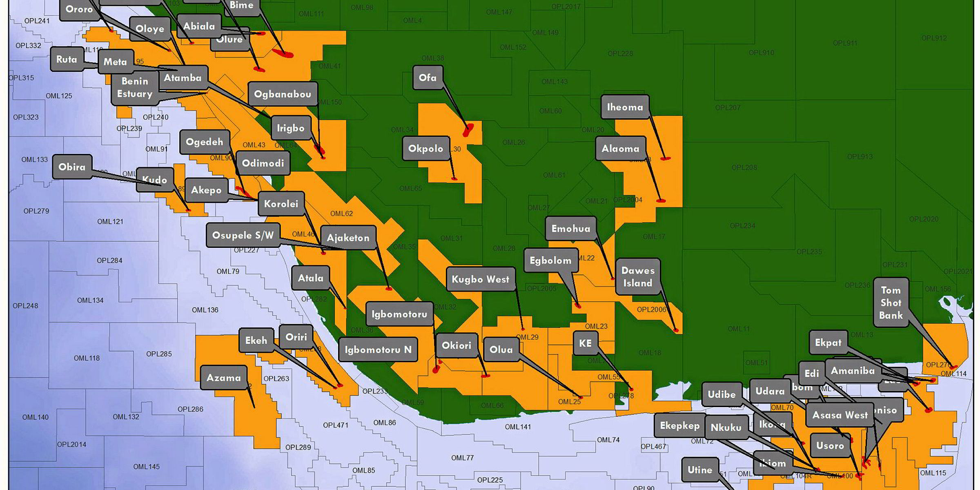Click the Igbomotoru N field label

click(x=378, y=350)
